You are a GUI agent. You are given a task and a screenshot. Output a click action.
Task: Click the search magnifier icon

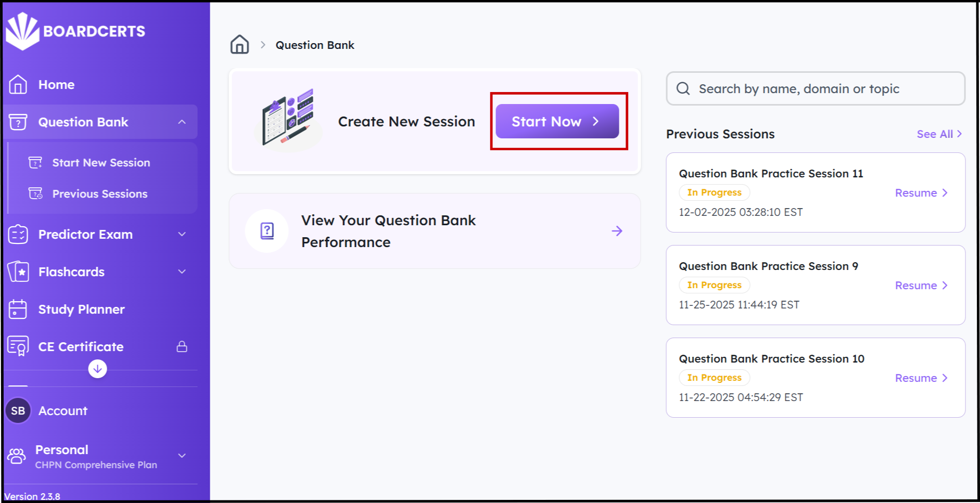pyautogui.click(x=683, y=89)
